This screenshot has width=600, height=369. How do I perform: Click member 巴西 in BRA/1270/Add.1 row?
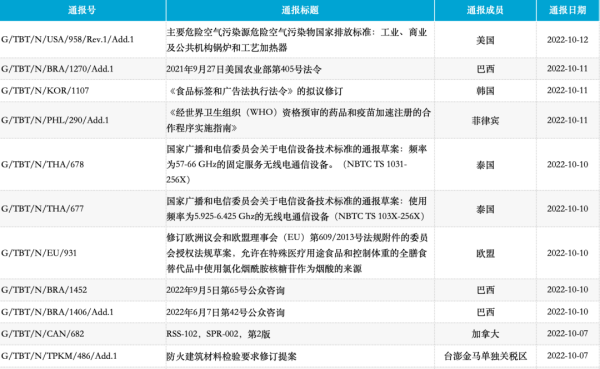(x=485, y=69)
